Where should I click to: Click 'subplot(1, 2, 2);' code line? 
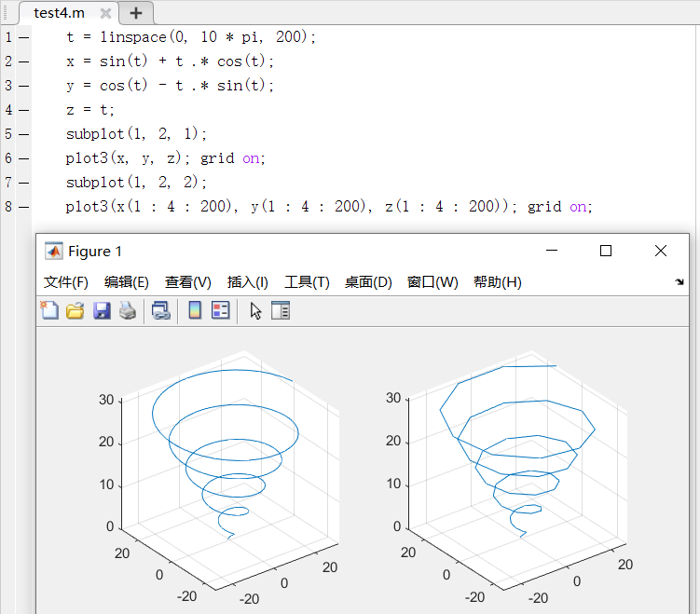[x=137, y=182]
